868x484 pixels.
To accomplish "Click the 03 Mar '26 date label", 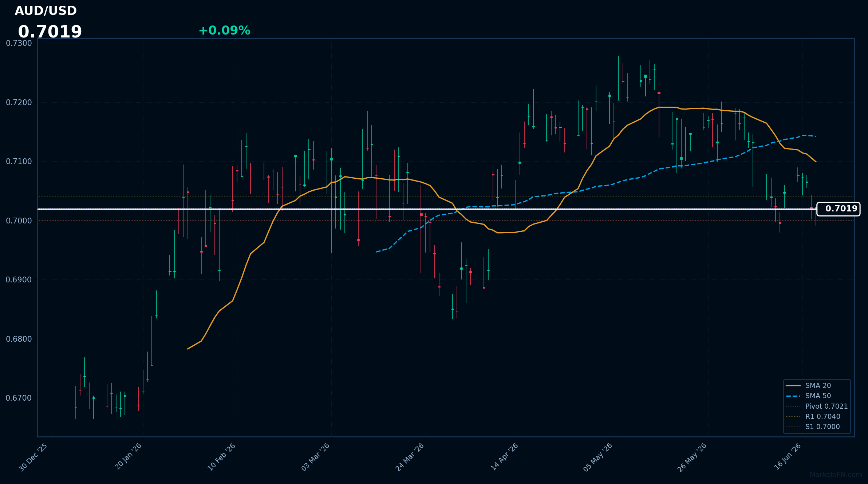I will pyautogui.click(x=316, y=457).
